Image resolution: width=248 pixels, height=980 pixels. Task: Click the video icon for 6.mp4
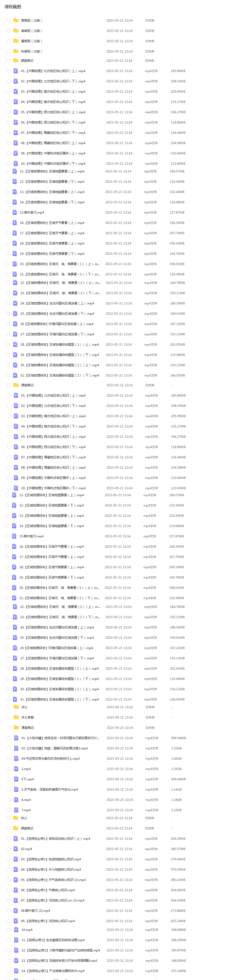tap(16, 799)
